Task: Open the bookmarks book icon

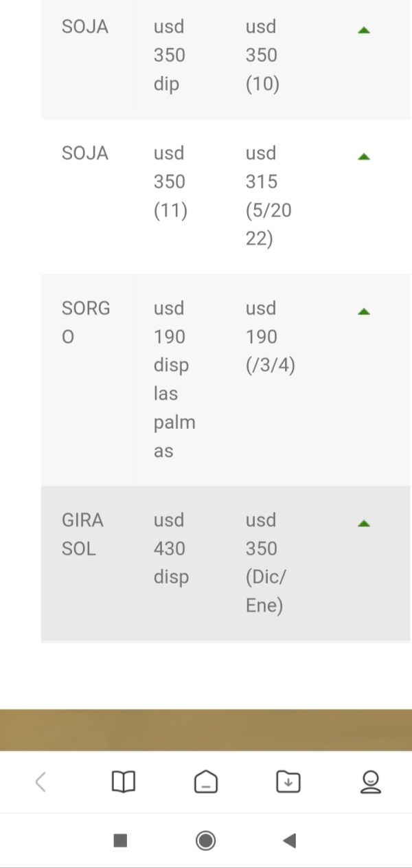Action: pyautogui.click(x=124, y=781)
